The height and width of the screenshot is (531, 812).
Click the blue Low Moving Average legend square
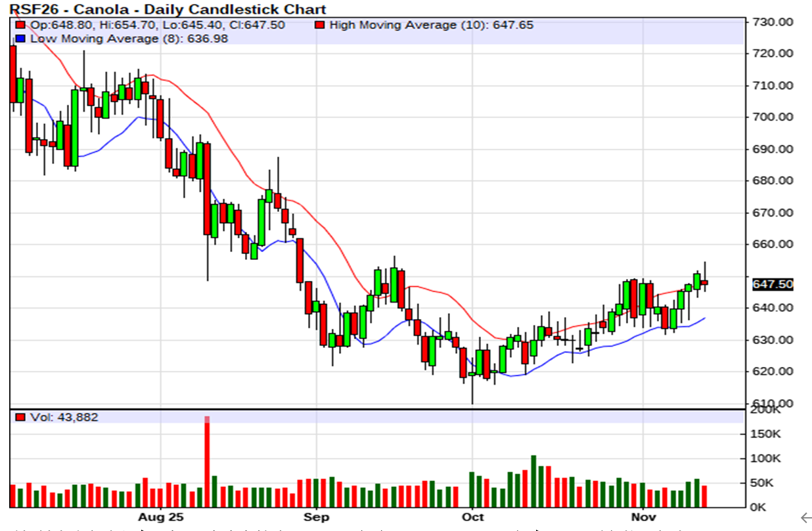[x=20, y=39]
